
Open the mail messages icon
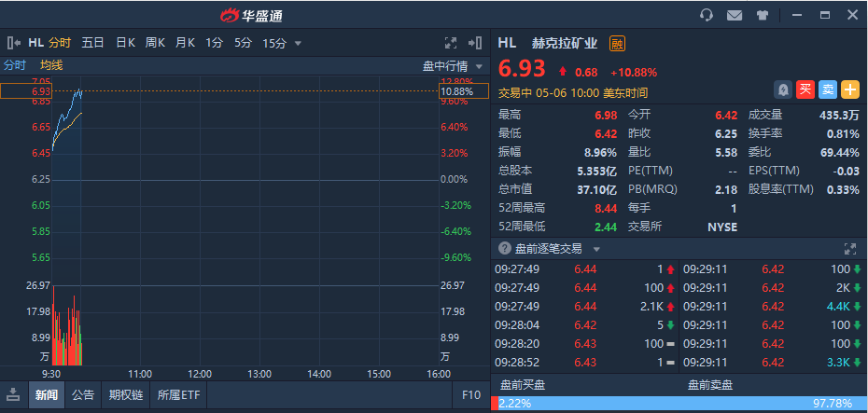735,15
